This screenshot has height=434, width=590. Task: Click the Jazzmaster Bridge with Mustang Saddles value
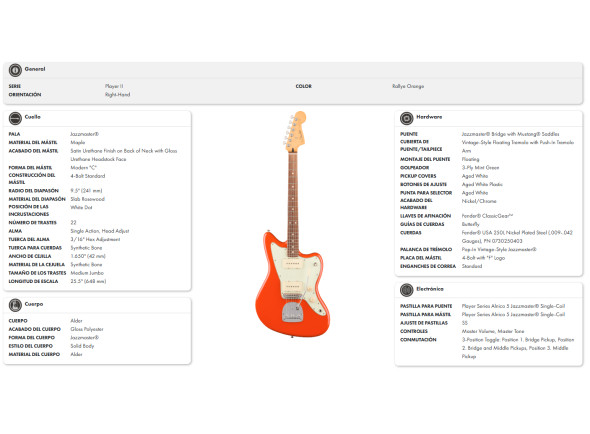(x=510, y=134)
